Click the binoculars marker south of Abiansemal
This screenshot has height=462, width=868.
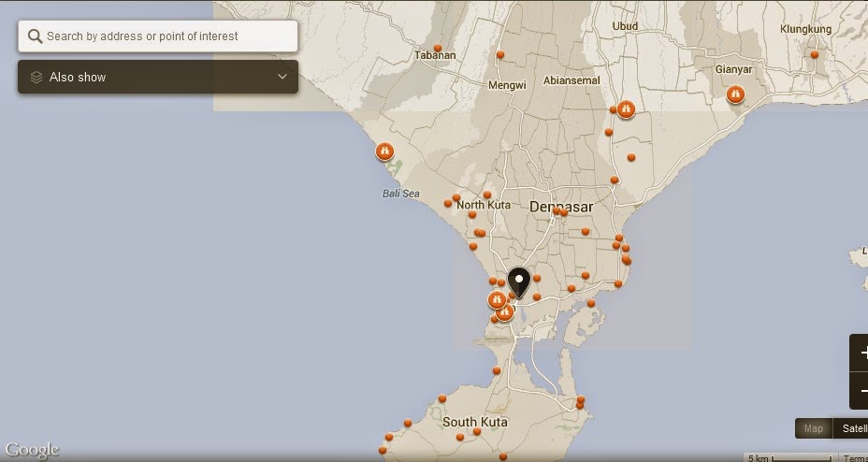point(626,109)
